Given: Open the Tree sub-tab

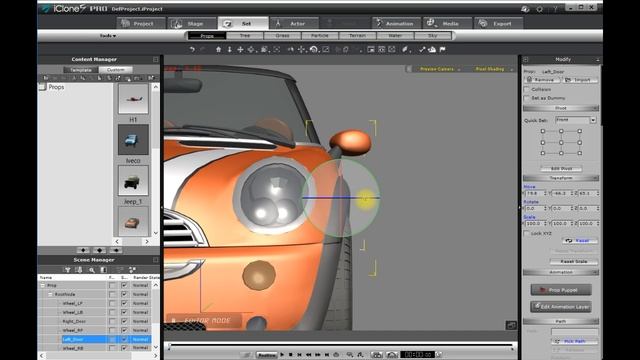Looking at the screenshot, I should pos(244,36).
